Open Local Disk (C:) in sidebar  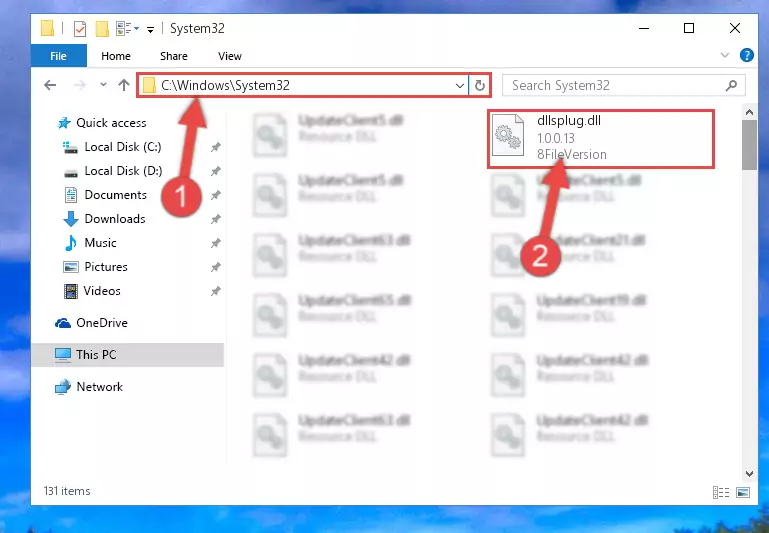click(123, 147)
